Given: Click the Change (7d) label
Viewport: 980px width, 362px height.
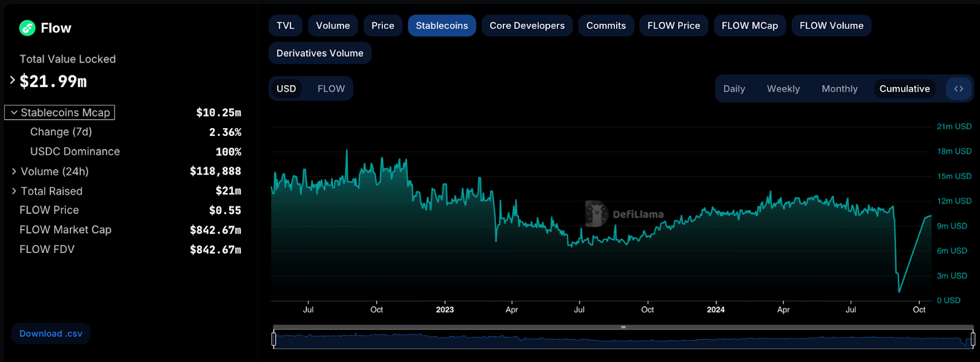Looking at the screenshot, I should [x=61, y=132].
